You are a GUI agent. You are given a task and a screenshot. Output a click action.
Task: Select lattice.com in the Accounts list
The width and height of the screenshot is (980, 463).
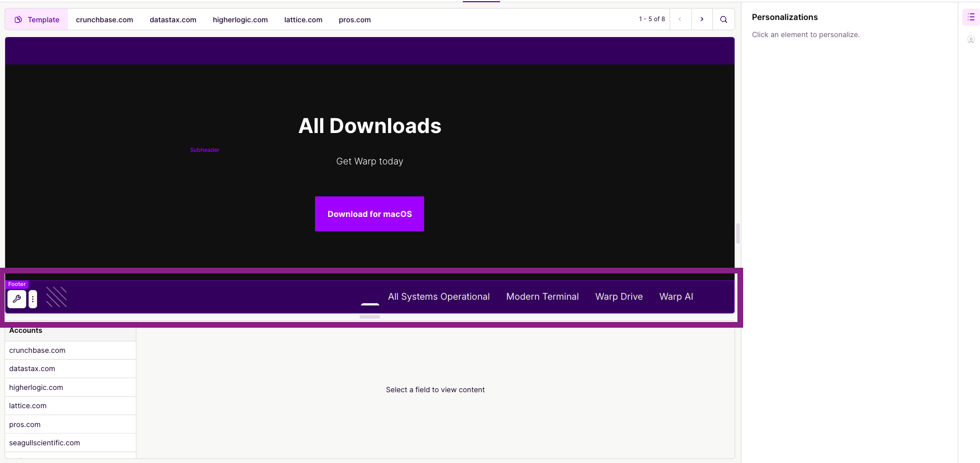28,406
